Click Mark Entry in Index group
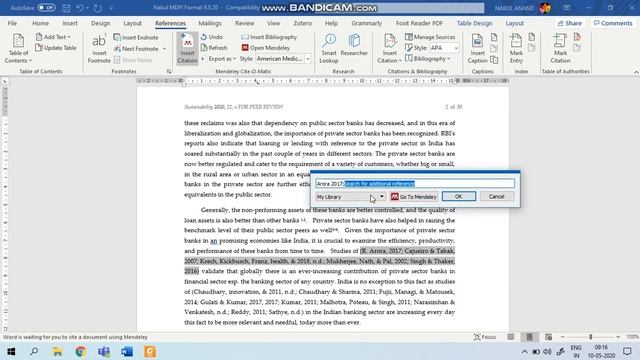The image size is (640, 360). pos(516,49)
